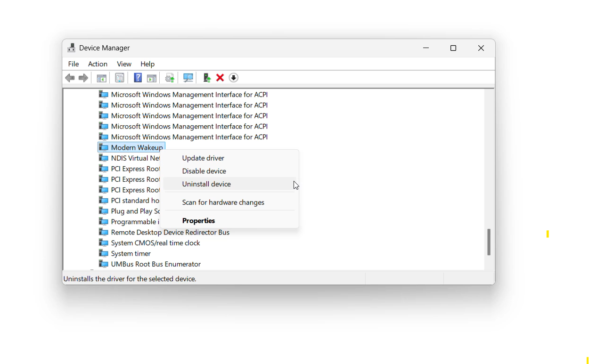Click the Scan for hardware changes monitor icon
Image resolution: width=589 pixels, height=364 pixels.
click(x=188, y=78)
